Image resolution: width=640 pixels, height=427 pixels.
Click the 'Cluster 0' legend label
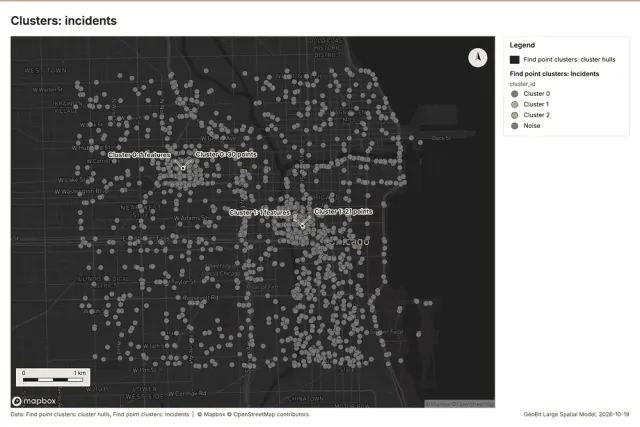[x=537, y=94]
